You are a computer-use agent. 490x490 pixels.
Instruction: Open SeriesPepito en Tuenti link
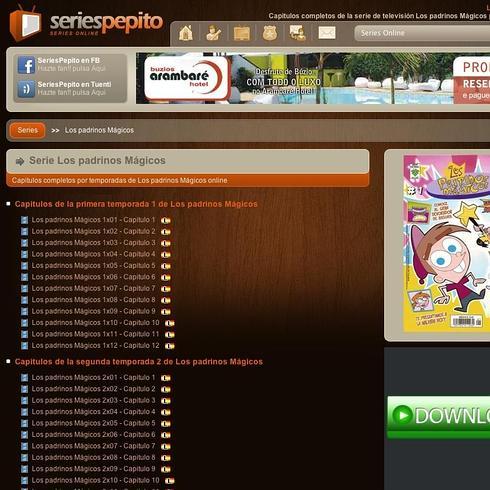click(x=74, y=84)
